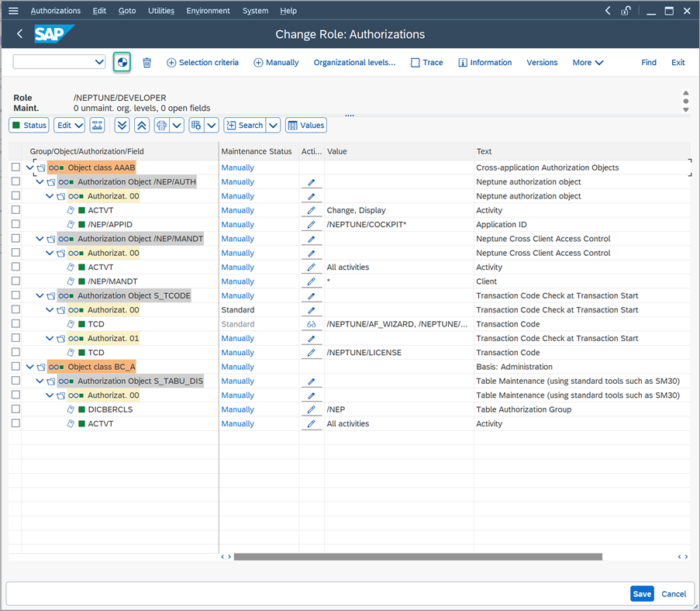
Task: Click the Delete trash icon in the toolbar
Action: (x=147, y=62)
